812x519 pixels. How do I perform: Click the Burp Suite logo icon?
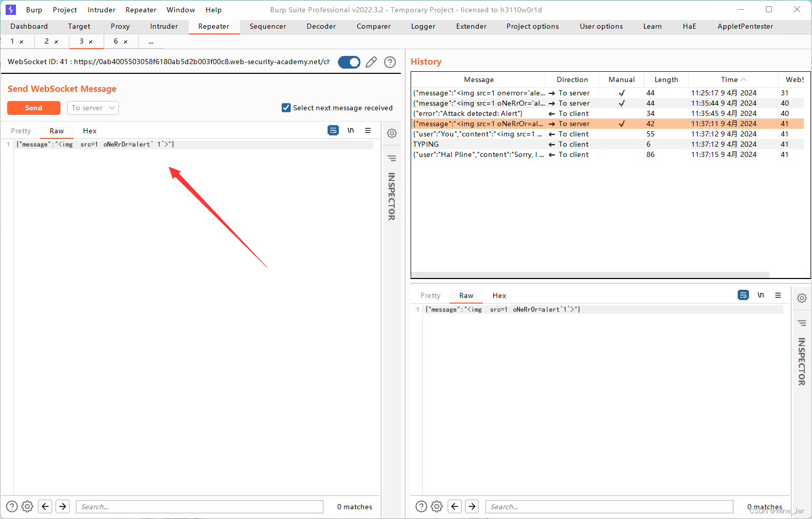[11, 10]
